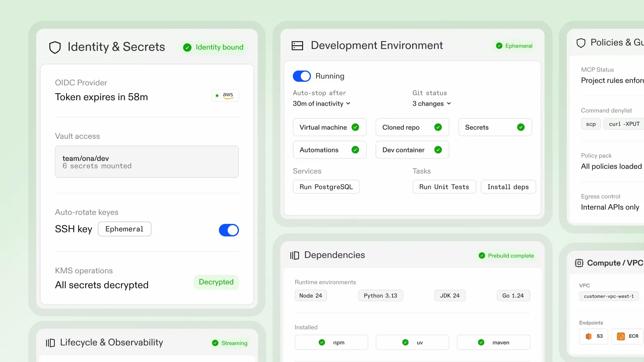Click the Policies shield icon

581,43
